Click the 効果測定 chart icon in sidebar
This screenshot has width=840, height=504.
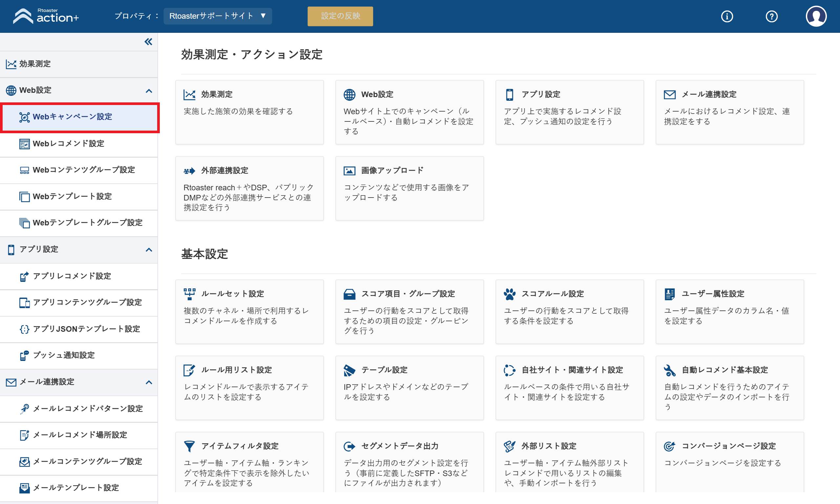11,64
